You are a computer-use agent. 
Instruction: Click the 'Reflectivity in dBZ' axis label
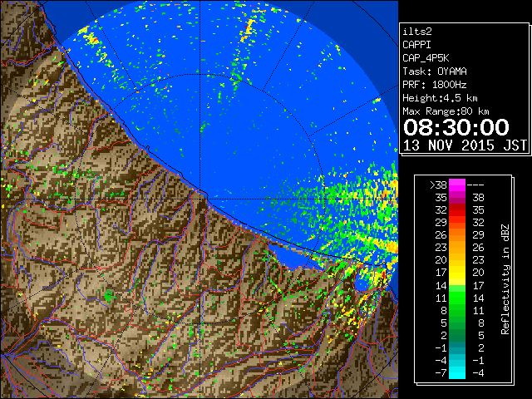tap(505, 279)
